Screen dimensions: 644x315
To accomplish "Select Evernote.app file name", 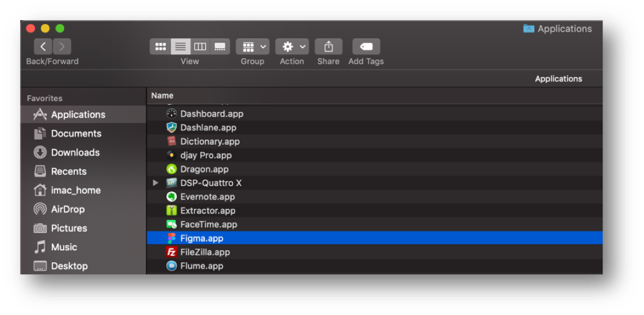I will tap(207, 197).
